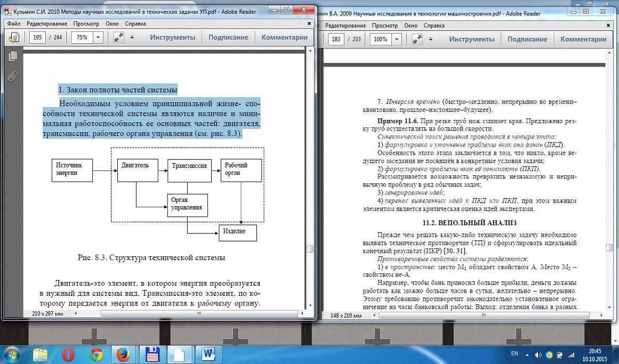Click the horizontal scrollbar thumb in right document
Screen dimensions: 619x364
click(485, 316)
